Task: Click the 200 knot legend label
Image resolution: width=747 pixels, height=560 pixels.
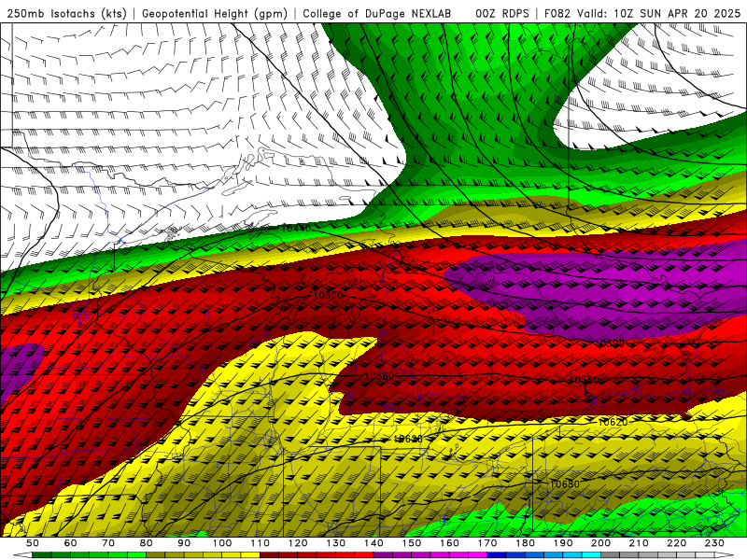Action: tap(600, 543)
